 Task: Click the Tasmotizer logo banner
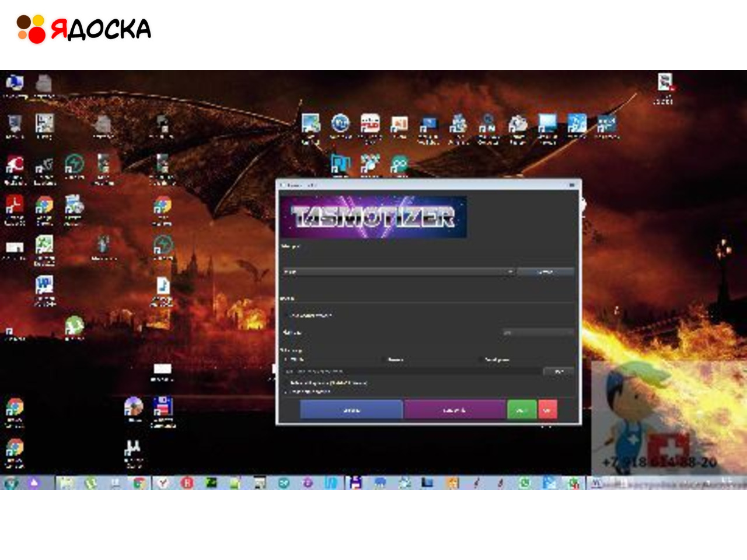(x=373, y=216)
